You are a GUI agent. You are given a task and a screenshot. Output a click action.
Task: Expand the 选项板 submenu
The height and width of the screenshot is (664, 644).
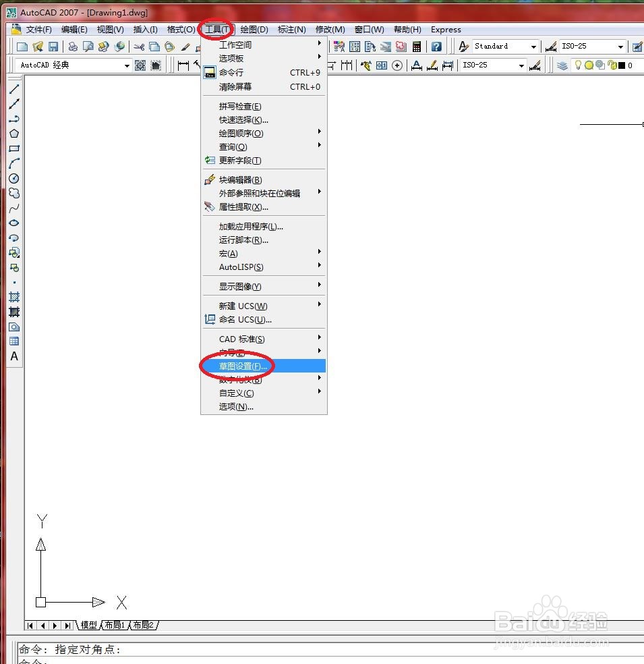(264, 58)
